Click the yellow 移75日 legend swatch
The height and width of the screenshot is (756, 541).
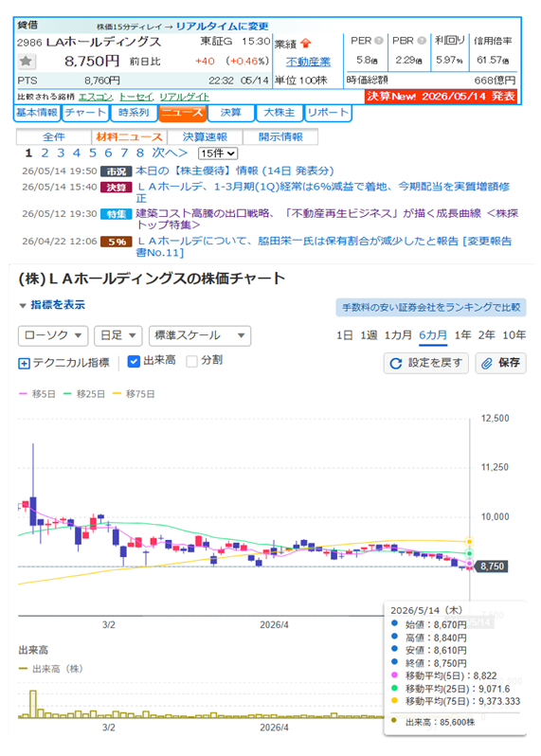pyautogui.click(x=117, y=394)
